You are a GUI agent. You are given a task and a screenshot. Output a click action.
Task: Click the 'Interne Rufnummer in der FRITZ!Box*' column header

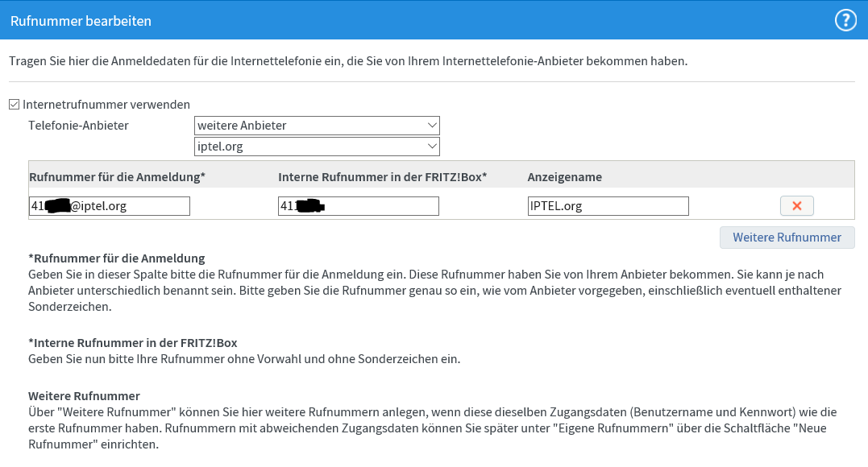pos(382,176)
